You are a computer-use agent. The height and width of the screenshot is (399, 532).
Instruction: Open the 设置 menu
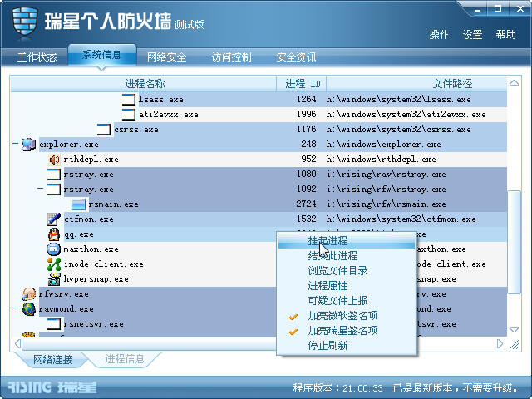click(x=473, y=35)
